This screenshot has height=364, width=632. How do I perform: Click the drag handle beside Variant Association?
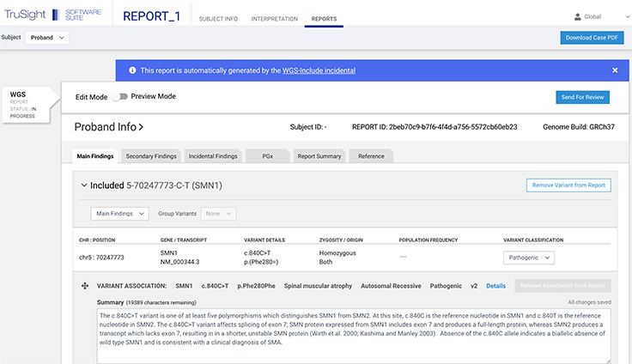85,286
